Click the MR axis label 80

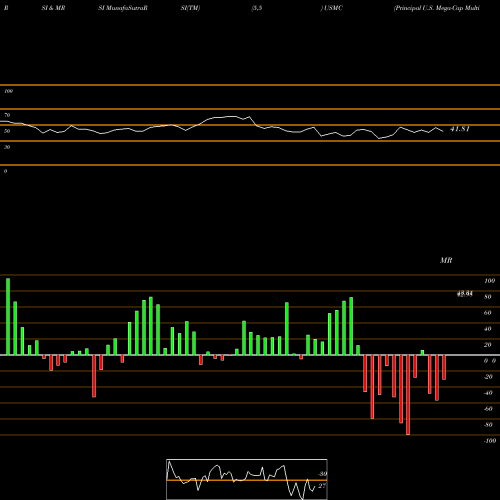coord(487,297)
